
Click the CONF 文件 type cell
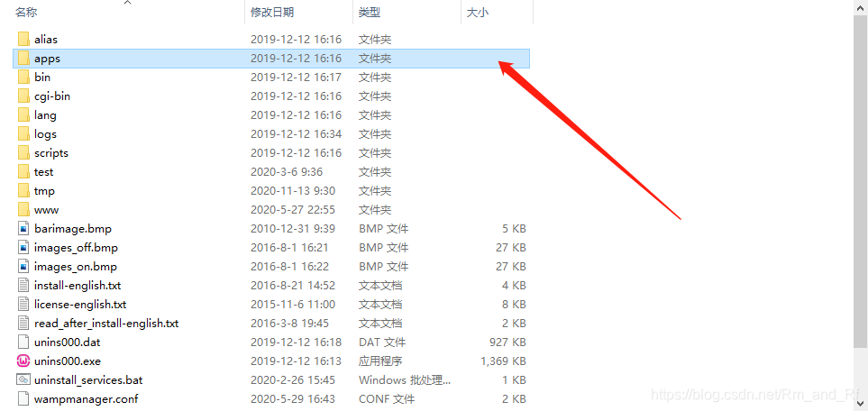click(x=387, y=398)
